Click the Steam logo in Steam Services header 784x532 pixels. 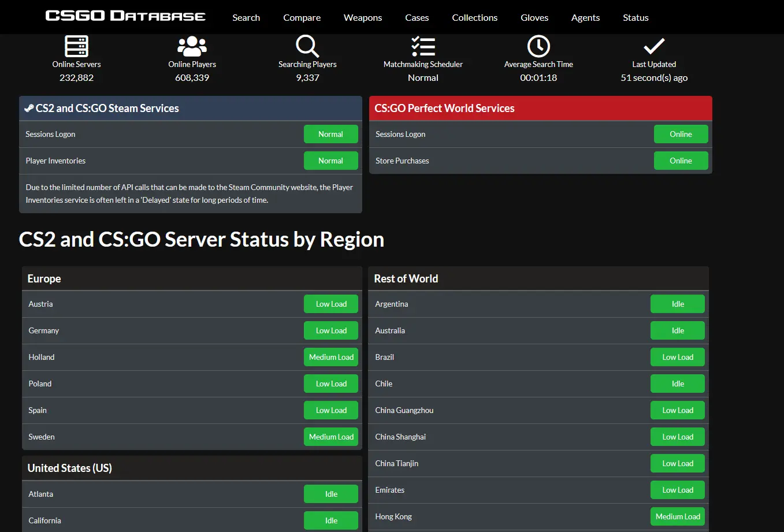(29, 108)
